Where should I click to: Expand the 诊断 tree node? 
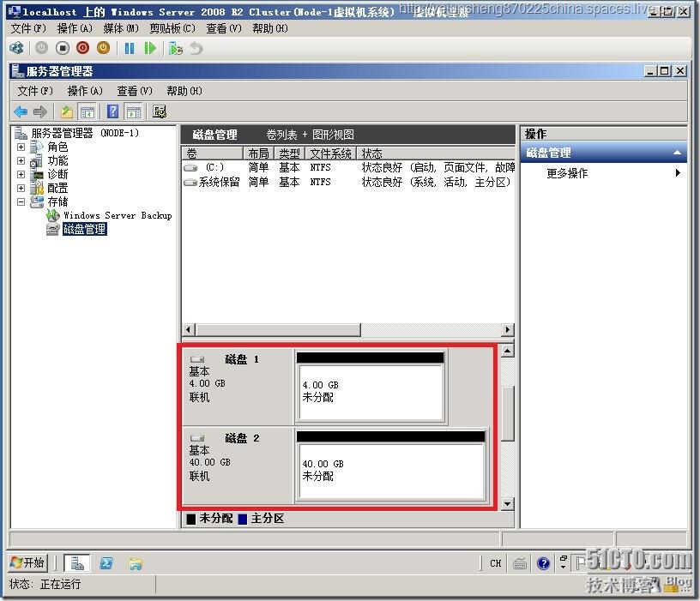click(21, 174)
